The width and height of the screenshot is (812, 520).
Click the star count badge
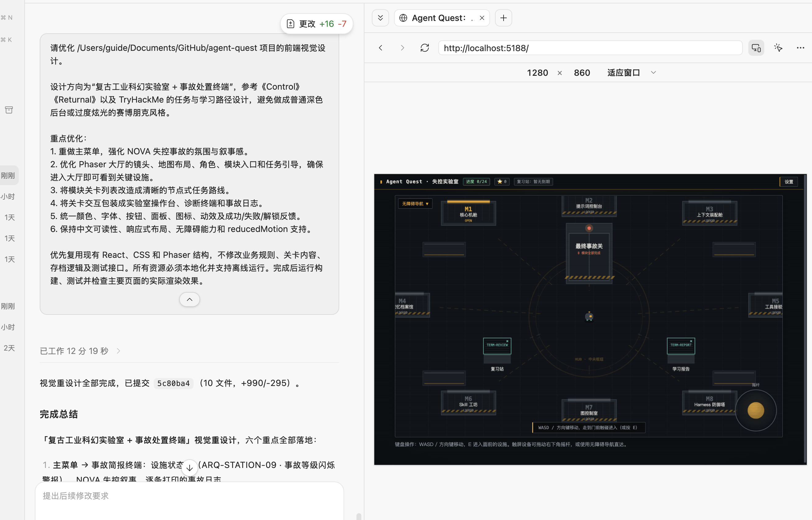tap(502, 182)
